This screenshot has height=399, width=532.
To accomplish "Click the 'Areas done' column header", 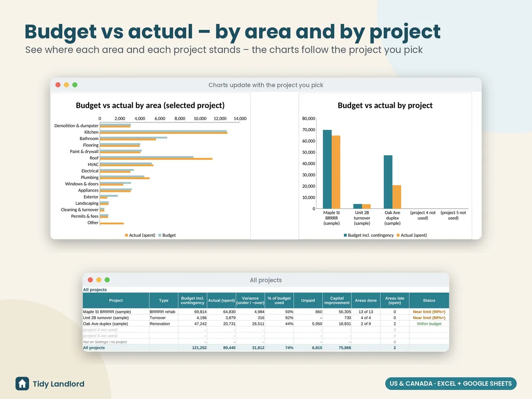I will [x=366, y=301].
